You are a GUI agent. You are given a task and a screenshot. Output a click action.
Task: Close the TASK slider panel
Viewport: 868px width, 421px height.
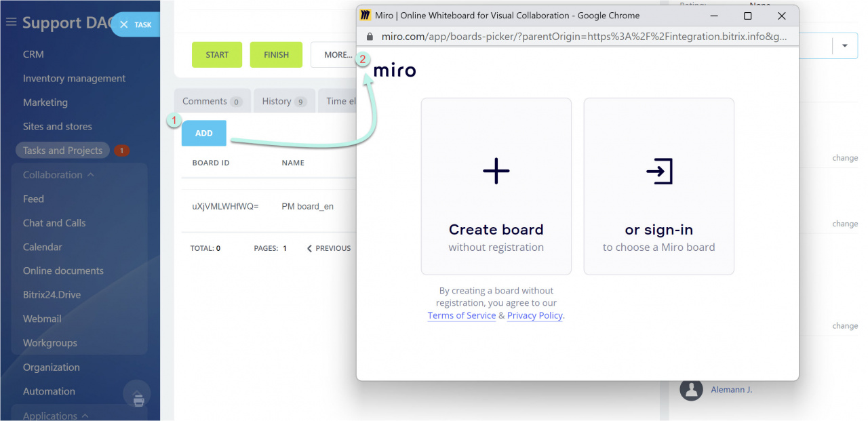[123, 24]
